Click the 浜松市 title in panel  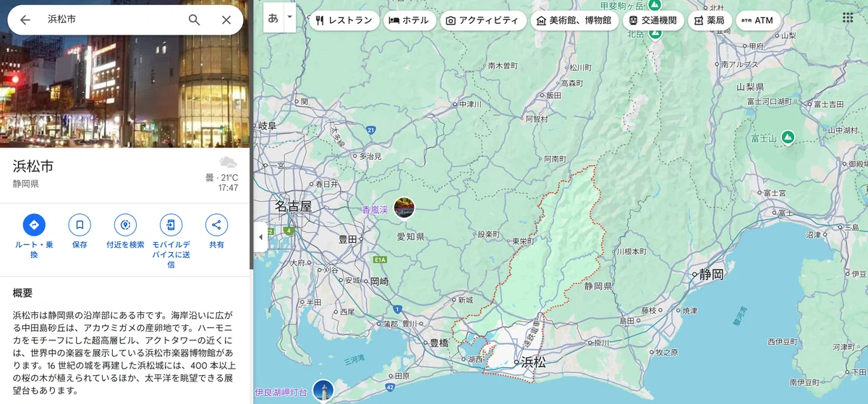tap(33, 166)
